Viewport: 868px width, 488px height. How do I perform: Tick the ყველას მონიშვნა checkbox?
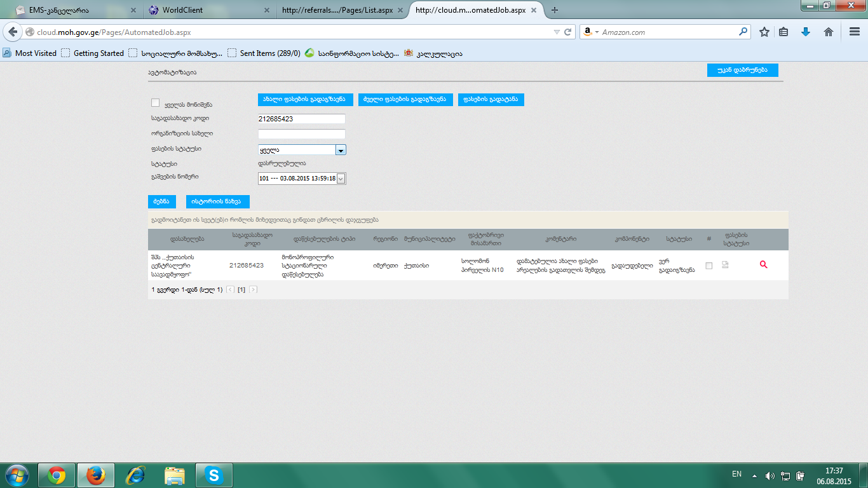[x=156, y=103]
